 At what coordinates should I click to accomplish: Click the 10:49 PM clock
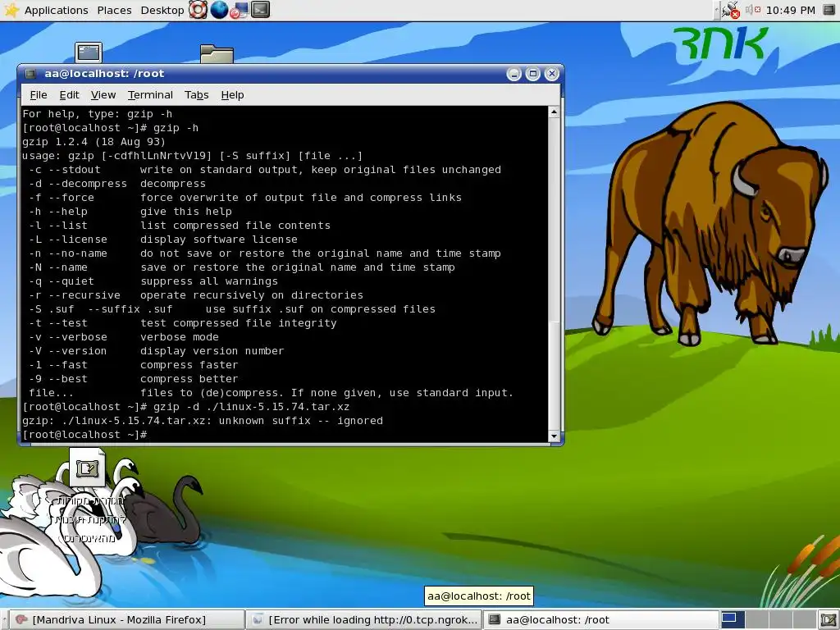790,10
